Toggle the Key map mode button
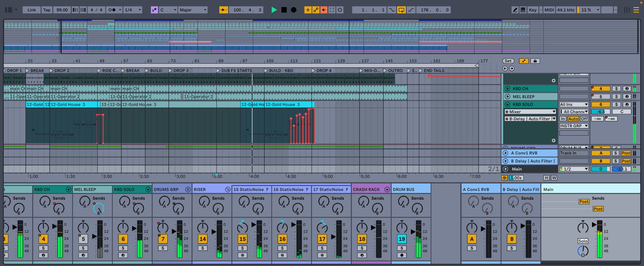644x266 pixels. 533,10
